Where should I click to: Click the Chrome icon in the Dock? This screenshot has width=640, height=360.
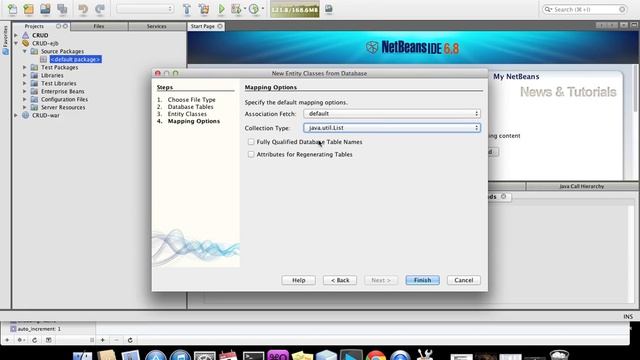pyautogui.click(x=376, y=355)
